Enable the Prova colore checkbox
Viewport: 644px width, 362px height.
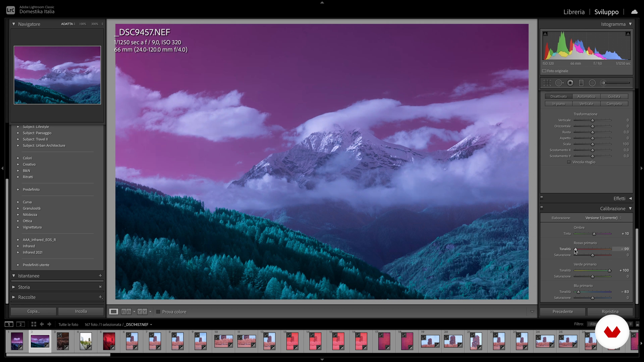coord(158,312)
